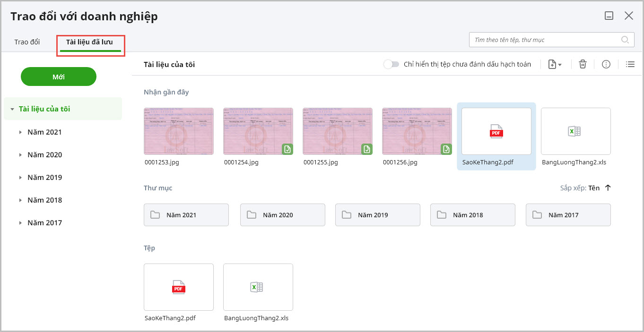
Task: Open the add file dropdown icon
Action: click(554, 64)
